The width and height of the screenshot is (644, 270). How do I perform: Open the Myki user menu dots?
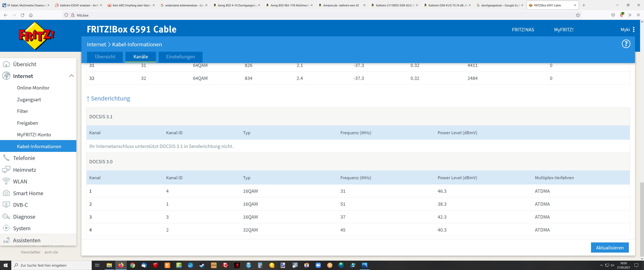pyautogui.click(x=634, y=30)
